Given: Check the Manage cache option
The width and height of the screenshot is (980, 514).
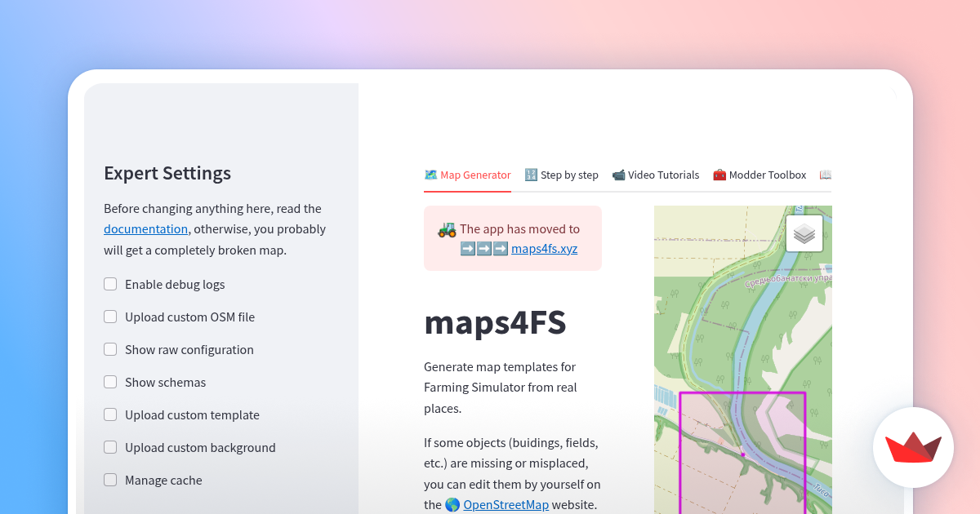Looking at the screenshot, I should (x=110, y=480).
